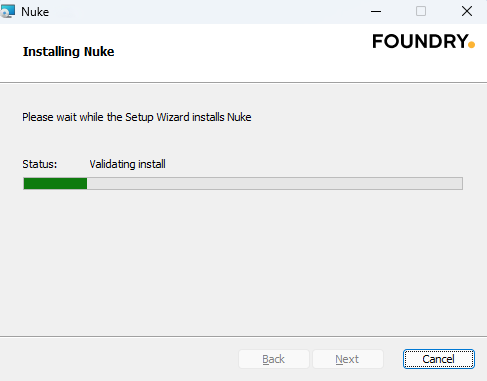Screen dimensions: 487x381
Task: Click the FOUNDRY logo in the header
Action: coord(423,41)
